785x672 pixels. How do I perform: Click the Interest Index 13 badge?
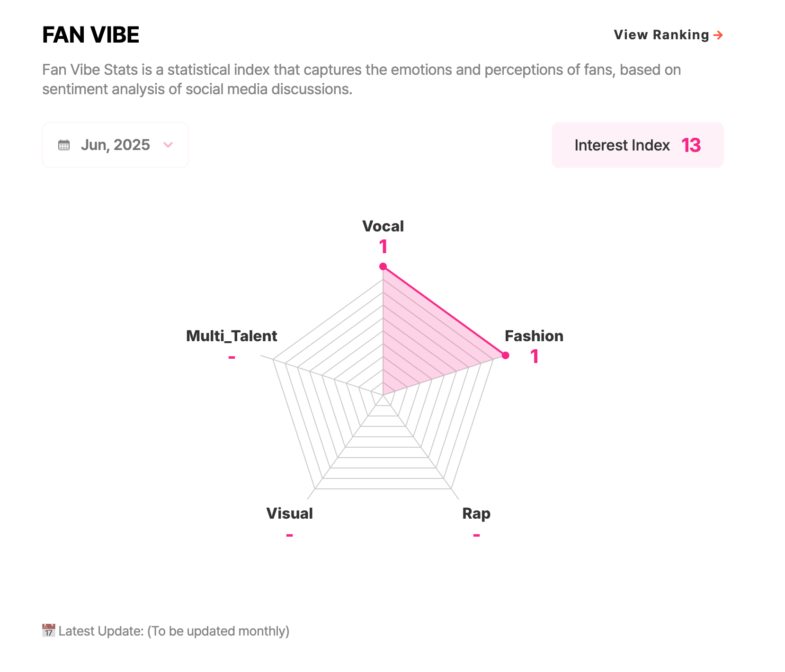tap(638, 145)
